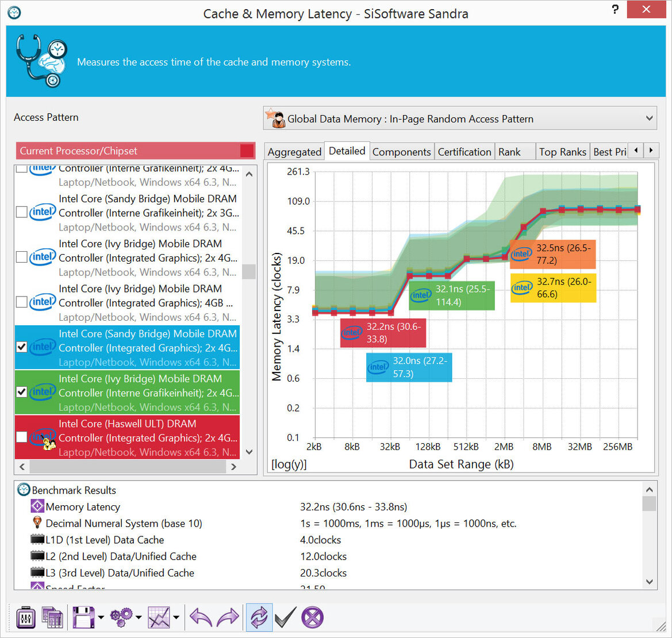Click the Intel logo in the green Ivy Bridge row

pos(43,391)
